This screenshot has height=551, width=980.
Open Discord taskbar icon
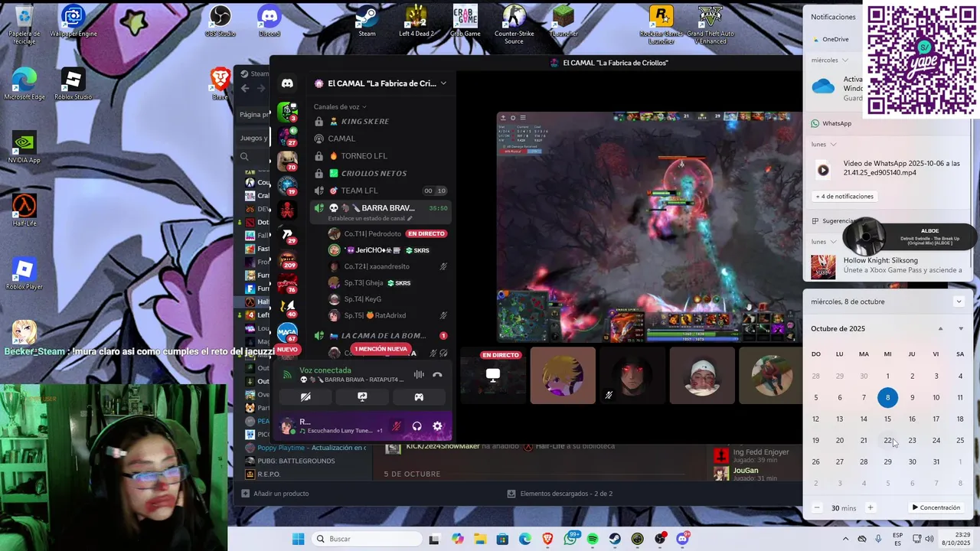coord(683,539)
